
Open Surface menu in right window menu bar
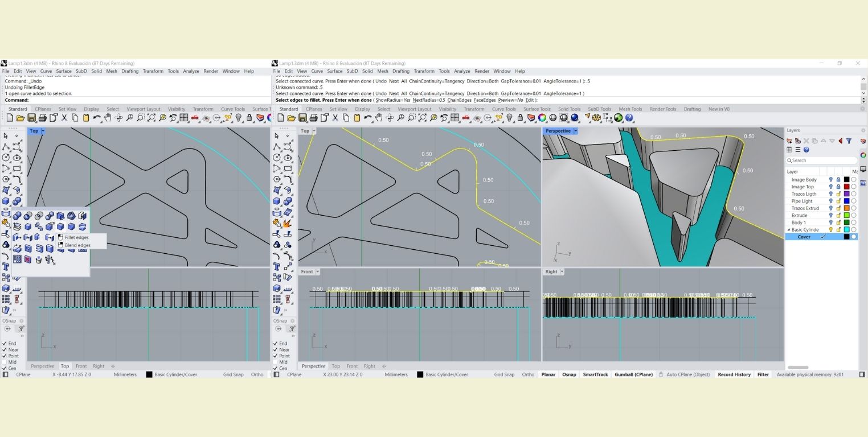[x=335, y=71]
